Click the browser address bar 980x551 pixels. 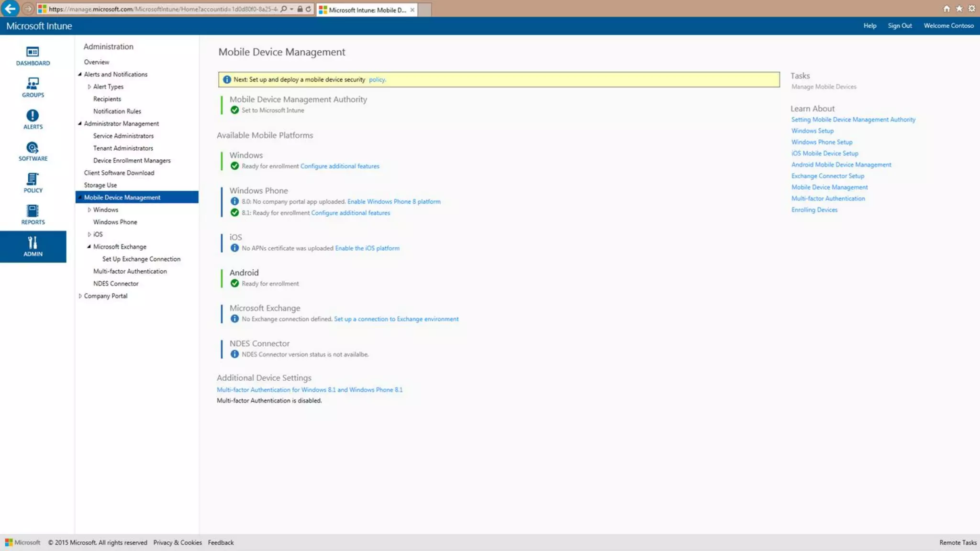click(x=163, y=9)
